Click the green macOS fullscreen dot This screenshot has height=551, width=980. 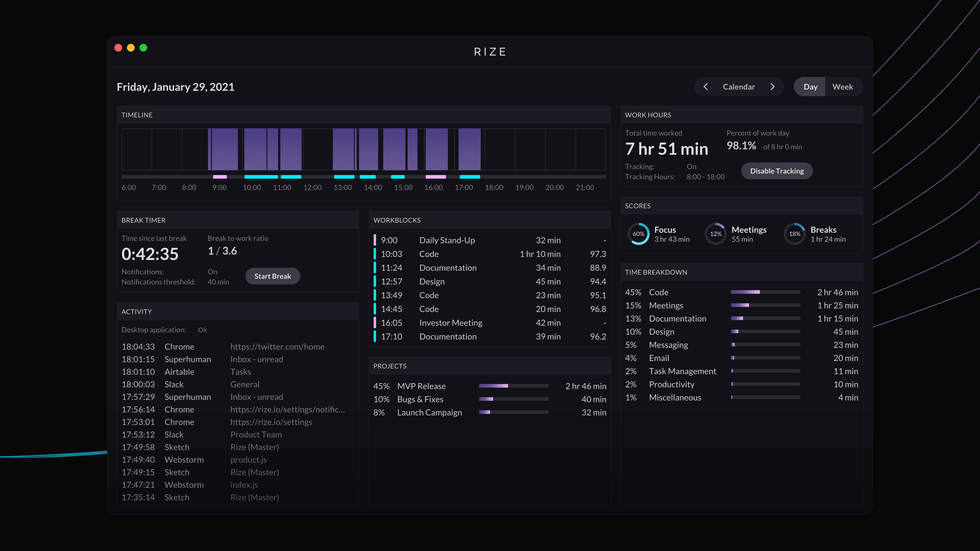pyautogui.click(x=143, y=48)
